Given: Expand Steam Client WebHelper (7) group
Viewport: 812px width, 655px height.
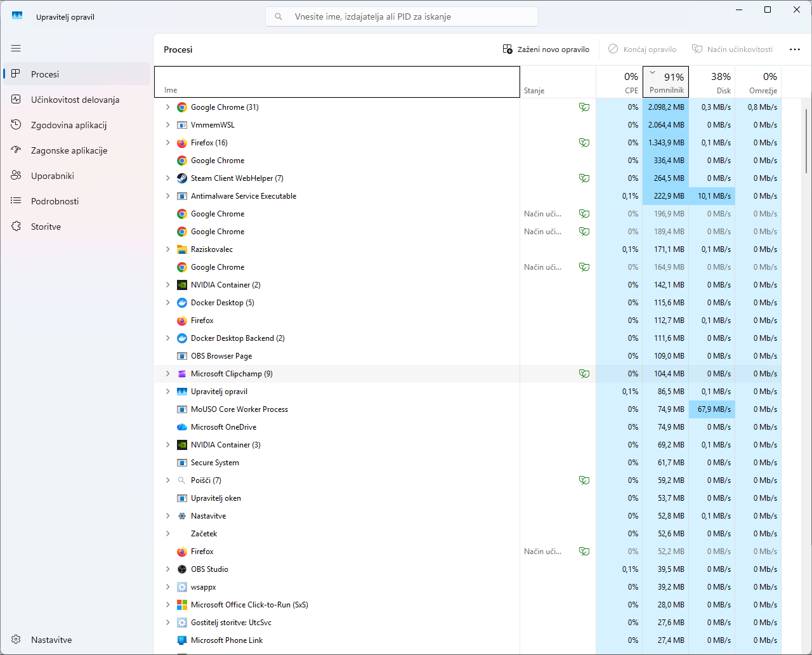Looking at the screenshot, I should click(168, 178).
